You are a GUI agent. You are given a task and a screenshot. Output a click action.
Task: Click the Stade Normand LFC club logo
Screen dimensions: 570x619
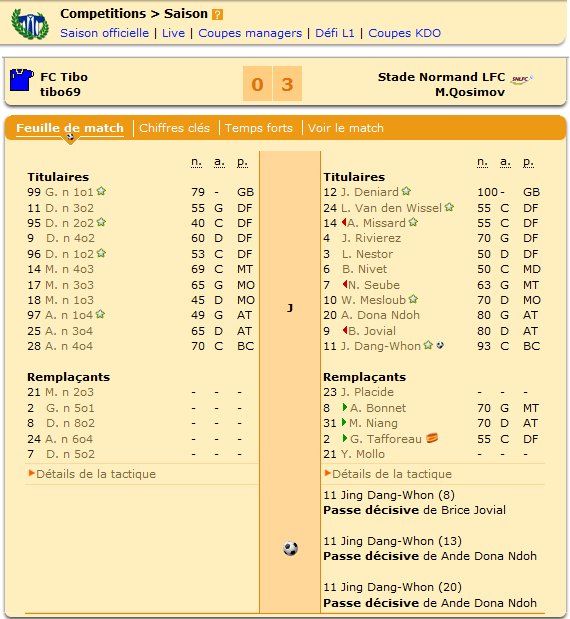tap(522, 79)
